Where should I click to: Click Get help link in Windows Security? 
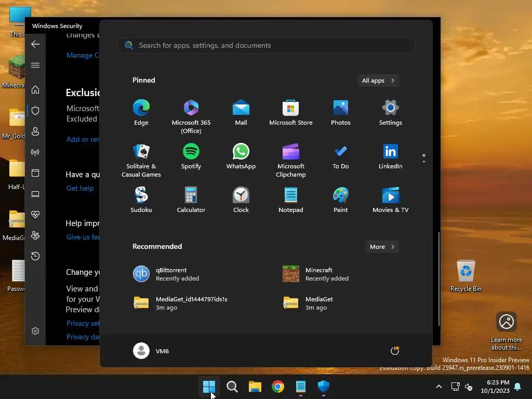point(80,188)
